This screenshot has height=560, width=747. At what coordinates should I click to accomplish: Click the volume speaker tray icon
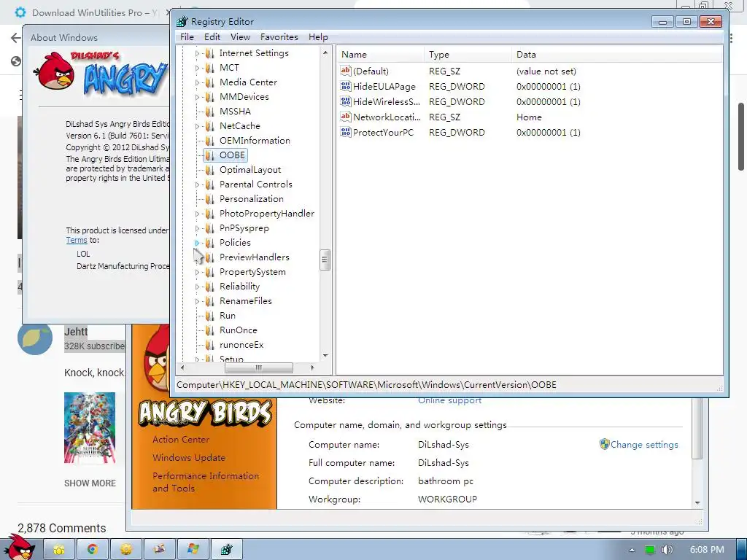667,550
